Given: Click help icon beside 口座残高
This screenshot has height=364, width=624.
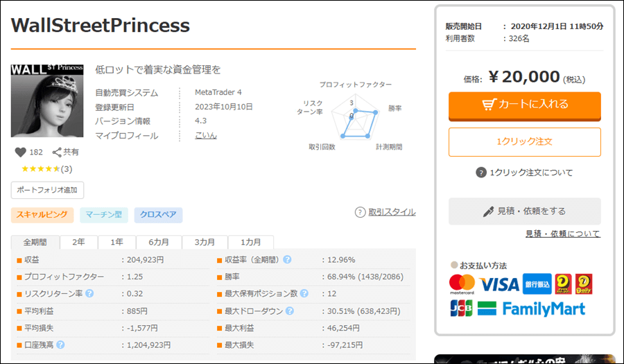Looking at the screenshot, I should [60, 345].
